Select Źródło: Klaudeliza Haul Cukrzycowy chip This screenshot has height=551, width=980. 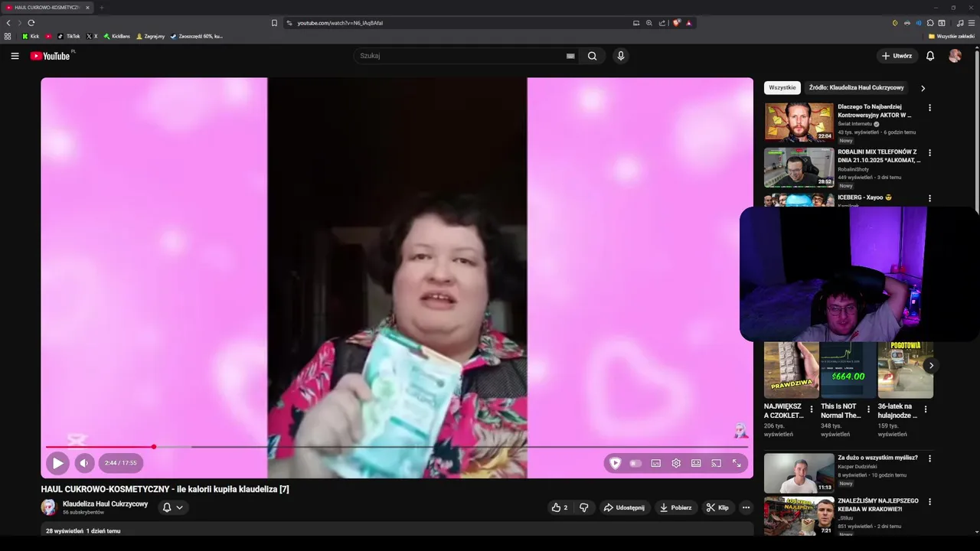(x=856, y=88)
